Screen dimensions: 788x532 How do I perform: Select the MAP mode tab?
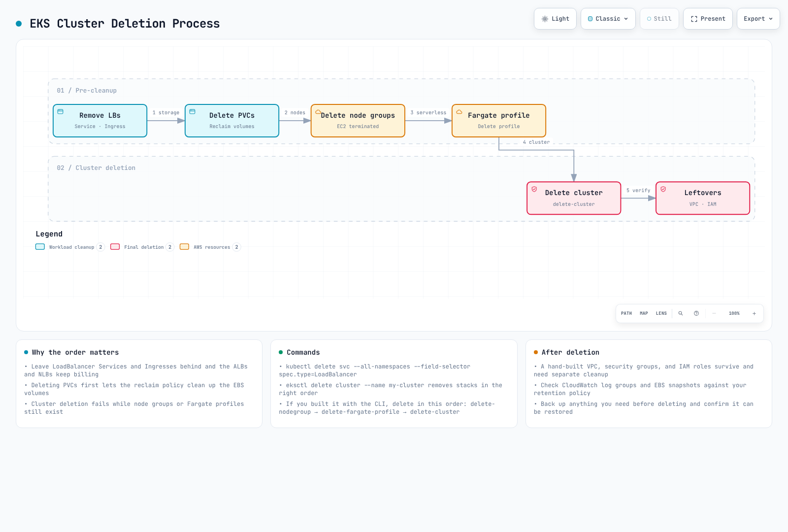644,313
